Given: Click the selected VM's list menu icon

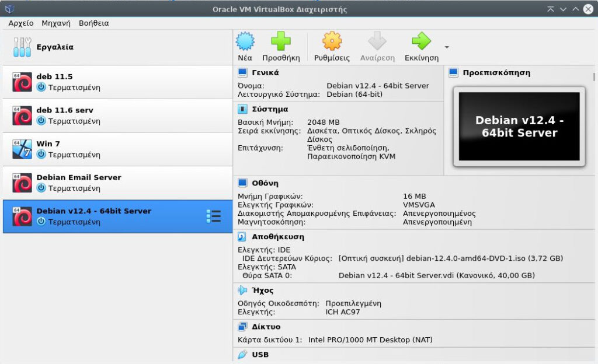Looking at the screenshot, I should pos(213,216).
